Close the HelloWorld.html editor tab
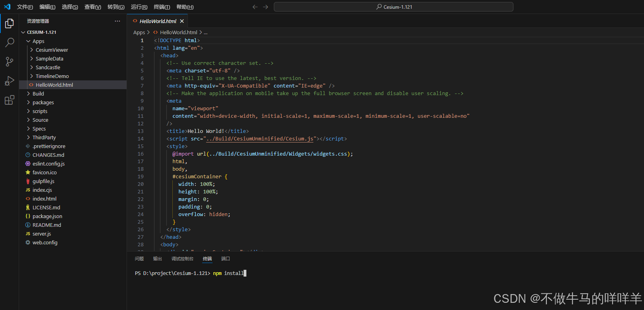Image resolution: width=644 pixels, height=310 pixels. [182, 21]
